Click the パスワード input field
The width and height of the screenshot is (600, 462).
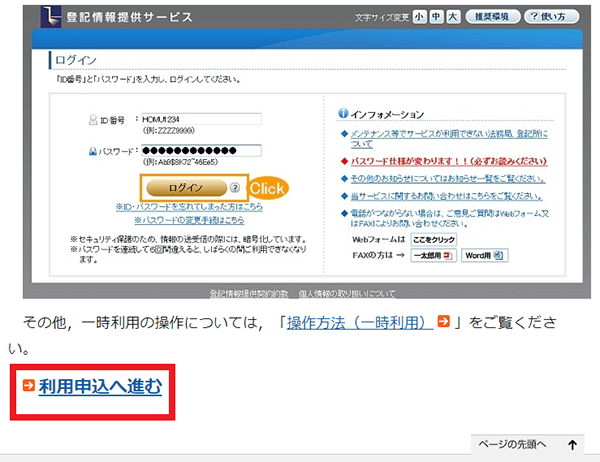[x=201, y=150]
